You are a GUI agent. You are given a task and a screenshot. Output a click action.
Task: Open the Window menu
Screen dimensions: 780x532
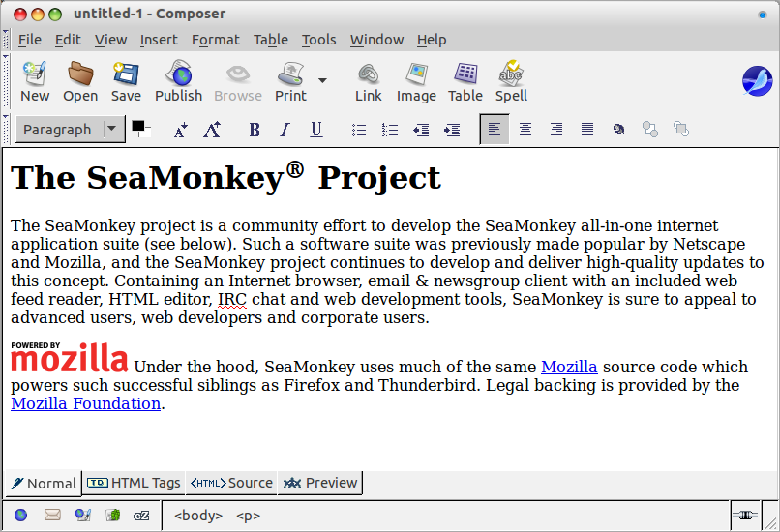pyautogui.click(x=376, y=40)
